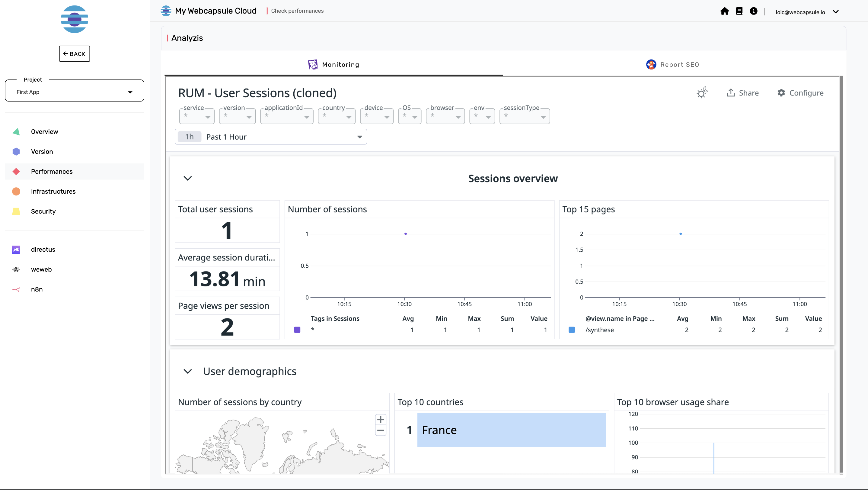This screenshot has width=868, height=490.
Task: Collapse the User demographics section
Action: 188,371
